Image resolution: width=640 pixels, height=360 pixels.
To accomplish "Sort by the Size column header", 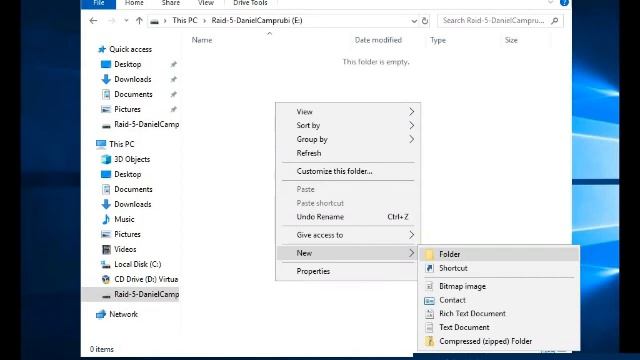I will (x=511, y=40).
